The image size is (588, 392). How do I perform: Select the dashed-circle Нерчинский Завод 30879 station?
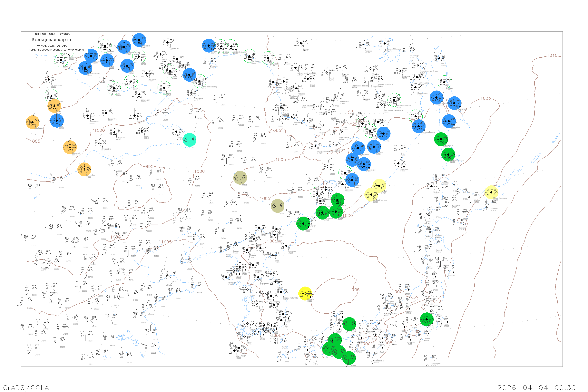coord(199,81)
